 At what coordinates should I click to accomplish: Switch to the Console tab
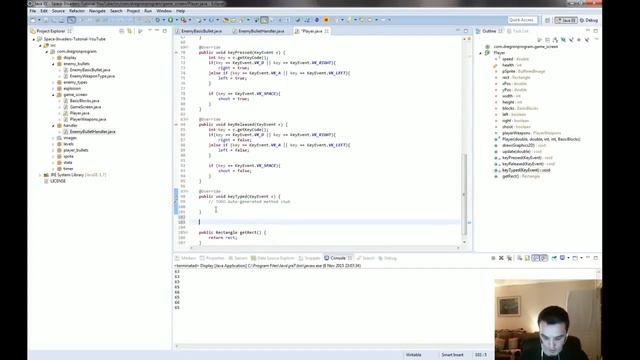click(338, 258)
